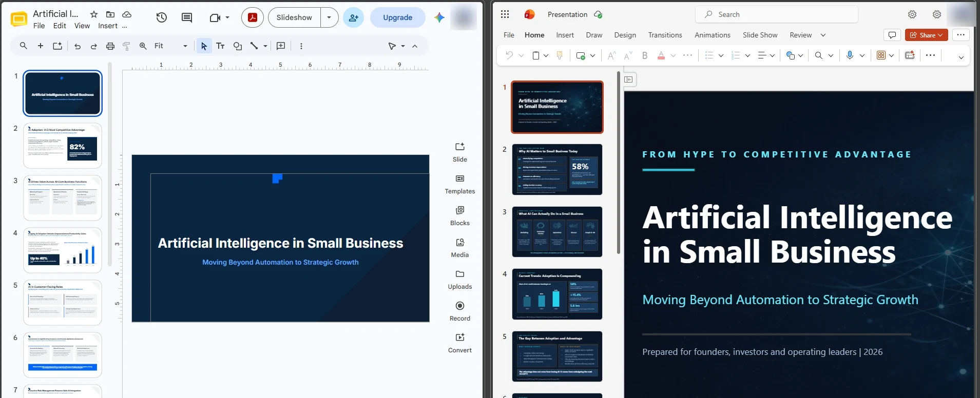
Task: Open File menu in Google Slides
Action: click(x=39, y=26)
